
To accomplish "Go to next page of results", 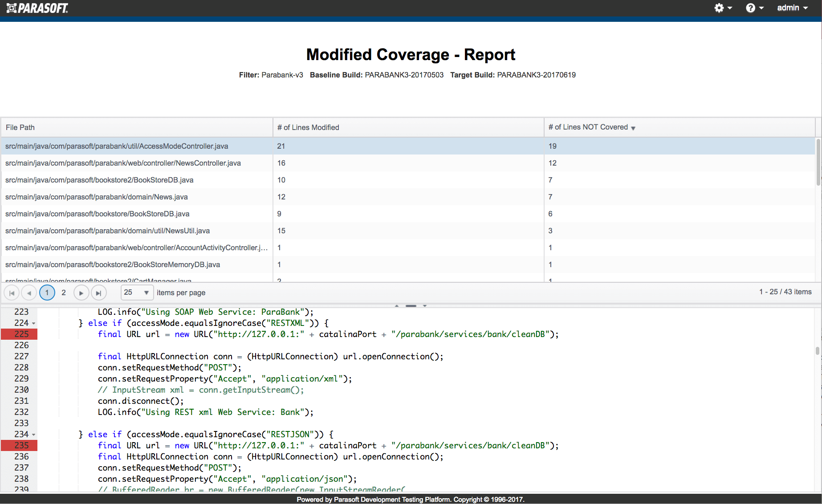I will [x=81, y=293].
